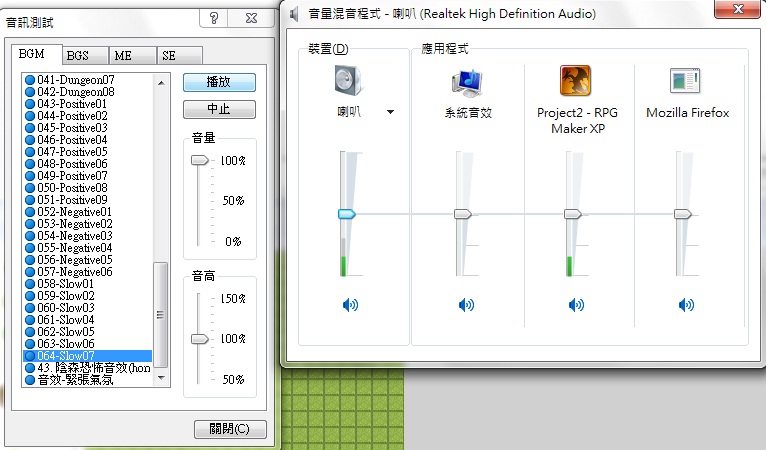Open the 喇叭 device dropdown arrow
Screen dimensions: 766x450
pos(390,112)
